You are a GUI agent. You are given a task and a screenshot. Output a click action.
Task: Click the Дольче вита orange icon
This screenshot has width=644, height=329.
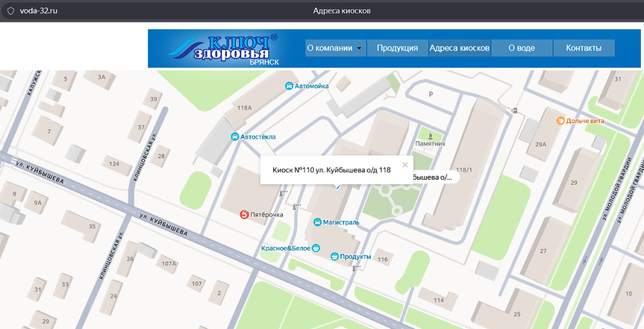[x=561, y=121]
